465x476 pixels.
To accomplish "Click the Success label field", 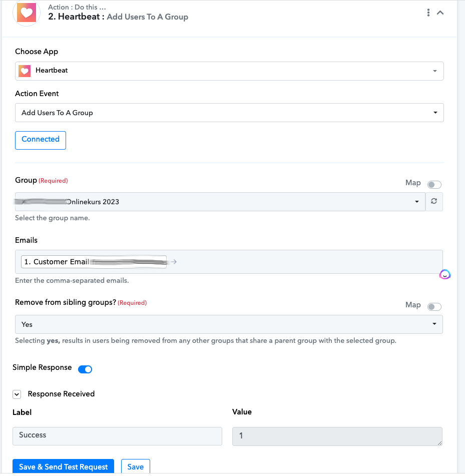I will click(117, 436).
